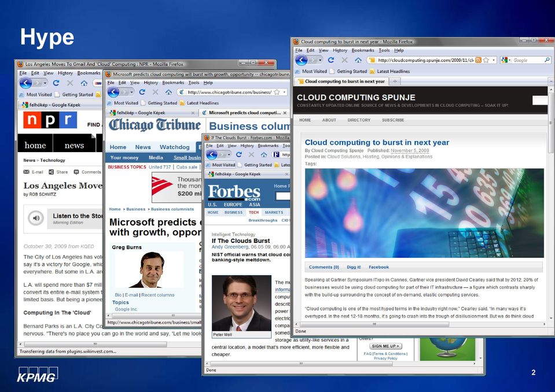Click 'Recent columns' under Greg Burns photo
The image size is (555, 392).
158,295
